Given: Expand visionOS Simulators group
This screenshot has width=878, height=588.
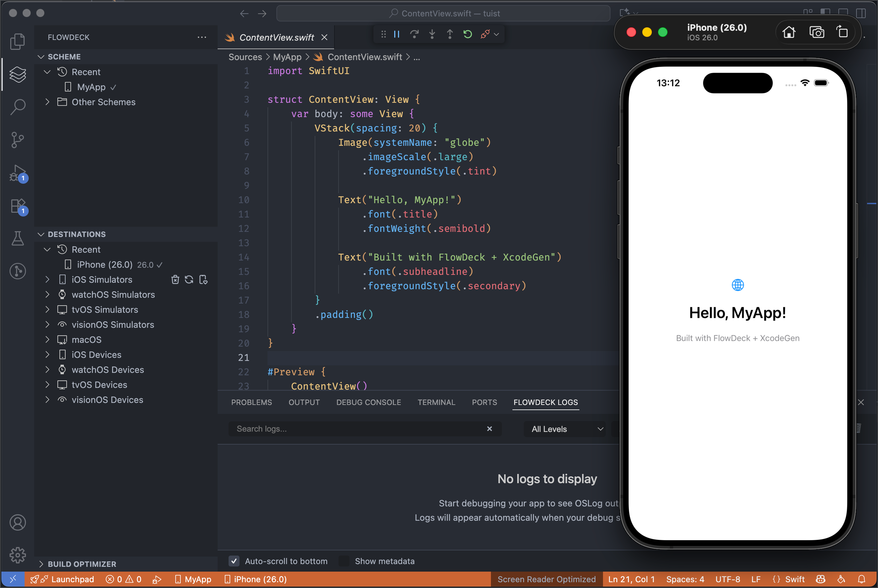Looking at the screenshot, I should pyautogui.click(x=47, y=324).
